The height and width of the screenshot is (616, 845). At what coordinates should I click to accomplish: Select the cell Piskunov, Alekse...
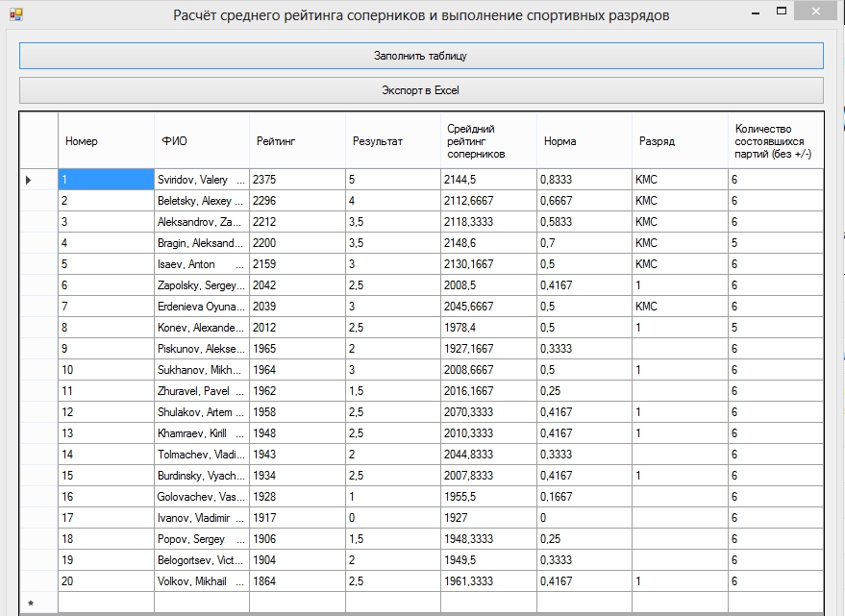tap(202, 349)
